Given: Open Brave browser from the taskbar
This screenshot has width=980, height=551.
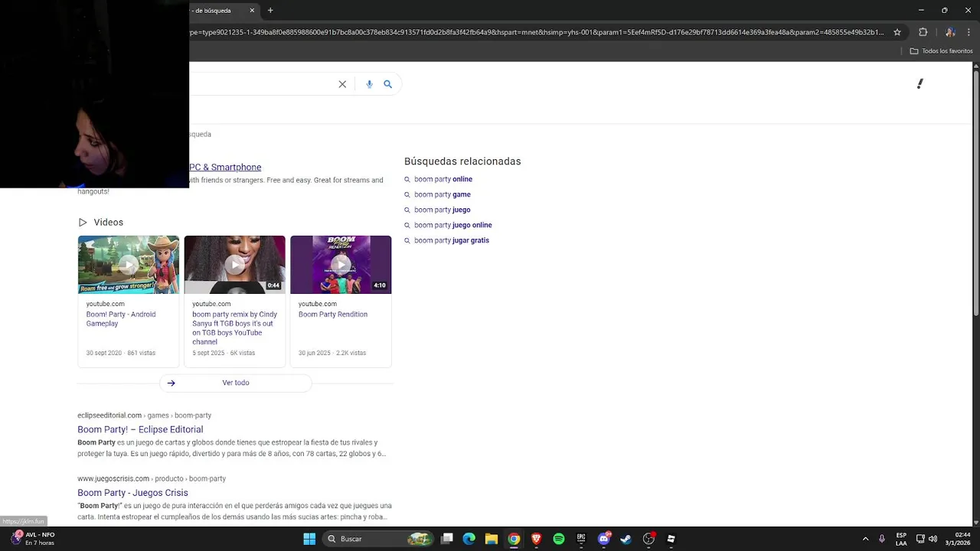Looking at the screenshot, I should pos(536,539).
